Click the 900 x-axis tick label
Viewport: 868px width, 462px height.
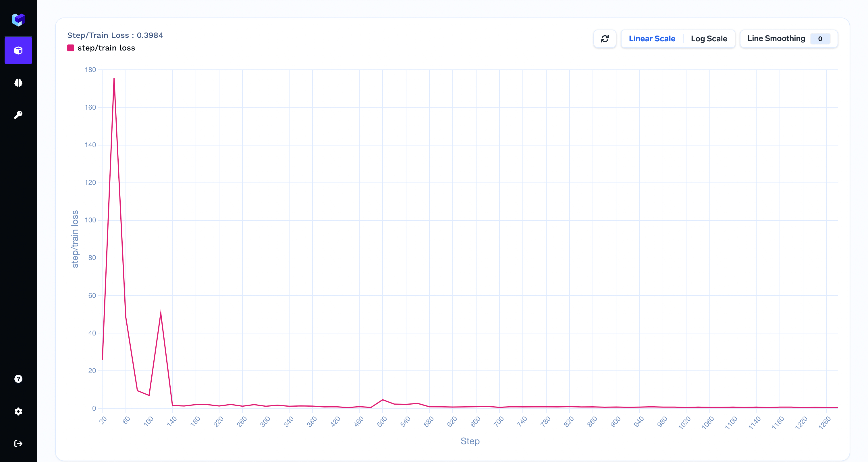point(615,422)
